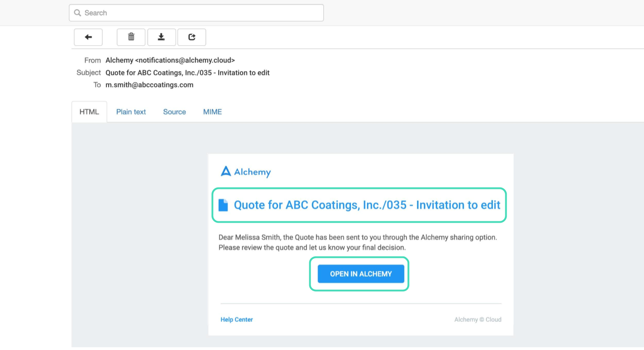Viewport: 644px width, 350px height.
Task: Click the Quote for ABC Coatings heading
Action: [367, 205]
